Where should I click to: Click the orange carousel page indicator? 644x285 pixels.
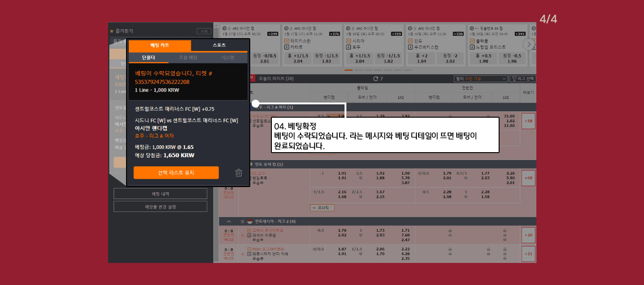348,70
